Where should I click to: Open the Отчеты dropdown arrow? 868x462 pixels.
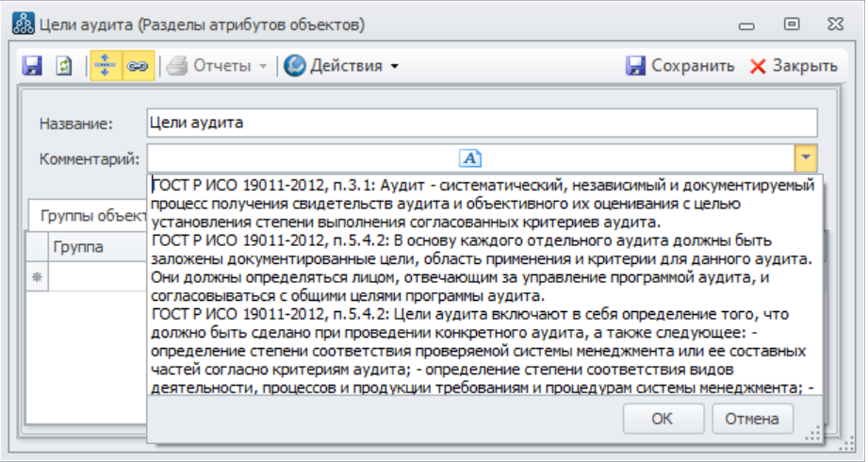tap(264, 66)
